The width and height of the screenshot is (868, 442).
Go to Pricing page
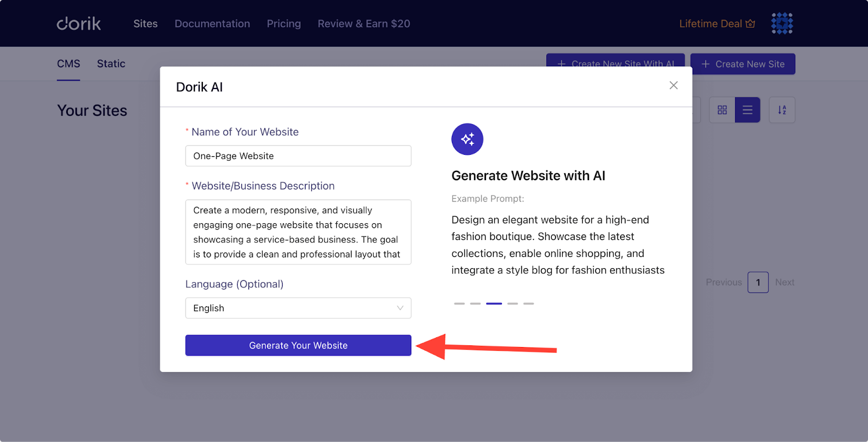284,23
